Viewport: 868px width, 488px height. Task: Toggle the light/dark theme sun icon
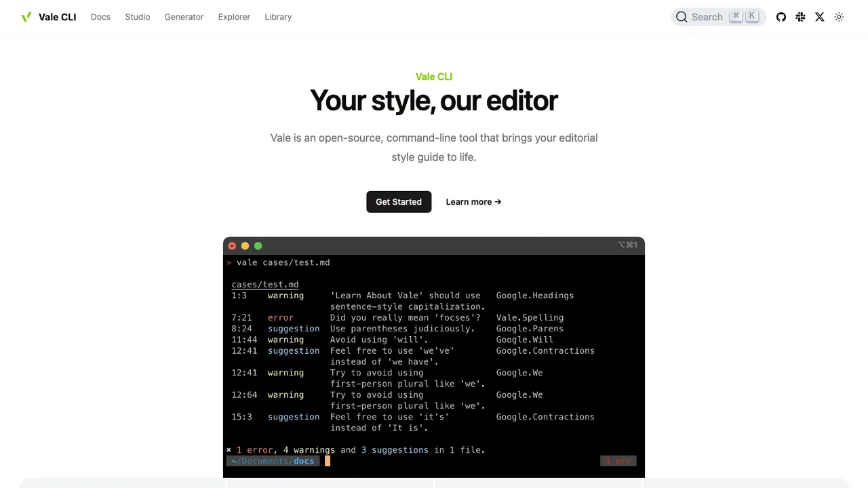[839, 17]
